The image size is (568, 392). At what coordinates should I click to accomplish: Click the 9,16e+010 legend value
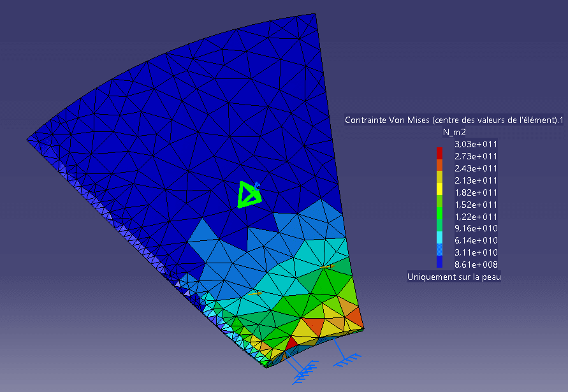click(x=476, y=228)
